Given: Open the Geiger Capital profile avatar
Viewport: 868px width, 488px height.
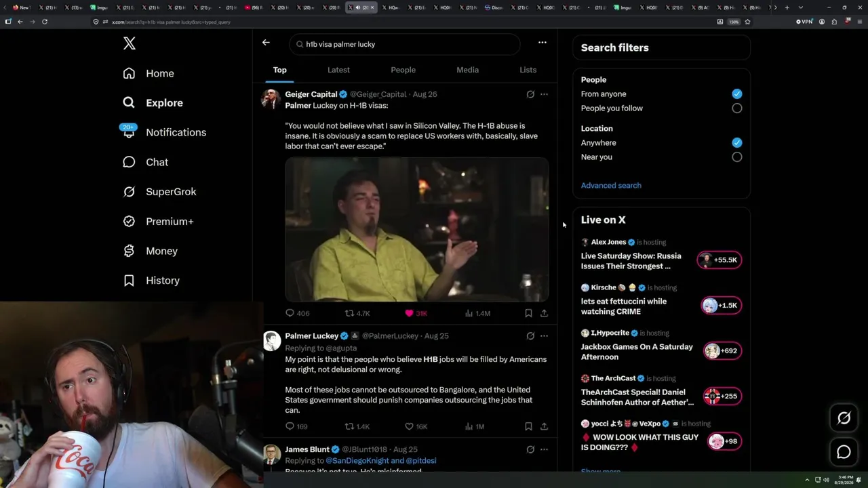Looking at the screenshot, I should tap(271, 98).
